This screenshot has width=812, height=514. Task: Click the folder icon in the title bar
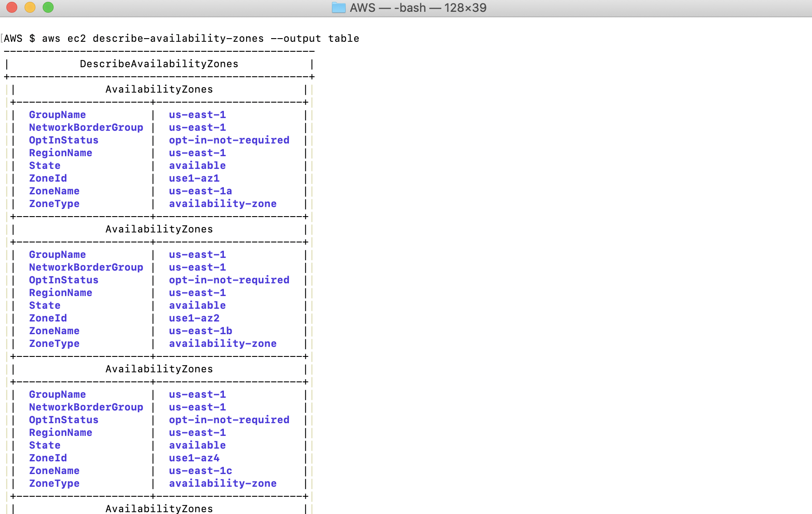tap(338, 8)
